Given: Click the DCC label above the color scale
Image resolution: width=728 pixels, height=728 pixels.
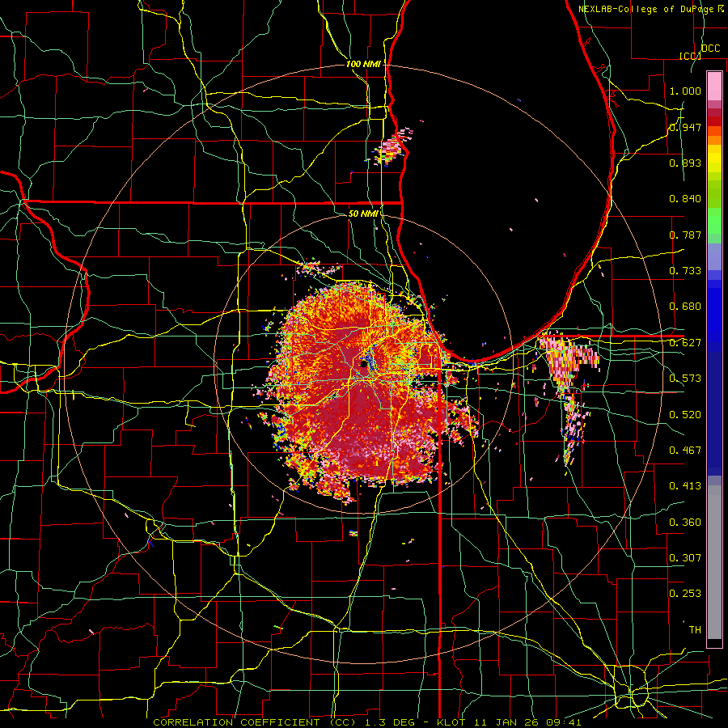Looking at the screenshot, I should pos(710,49).
